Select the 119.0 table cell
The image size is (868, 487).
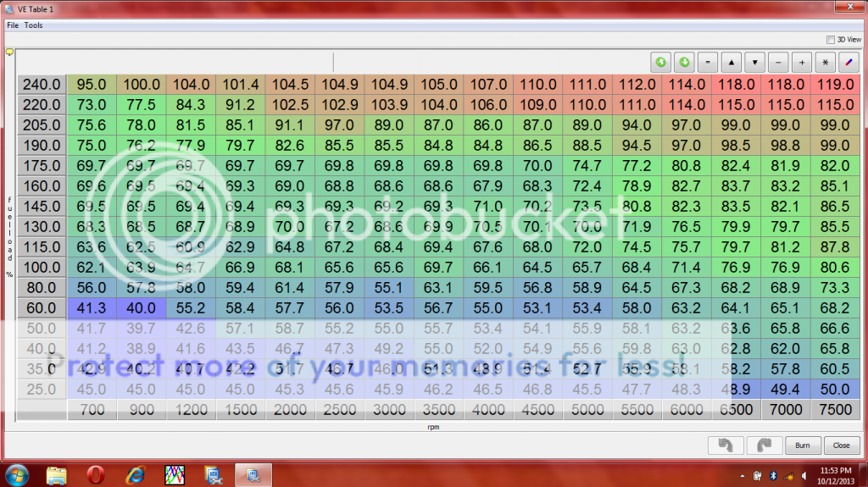click(x=837, y=85)
